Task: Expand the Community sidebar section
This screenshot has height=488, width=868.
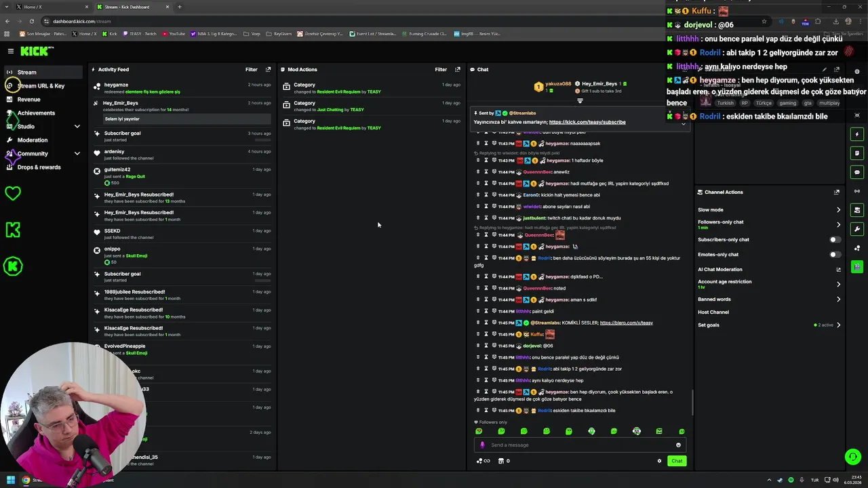Action: (x=77, y=153)
